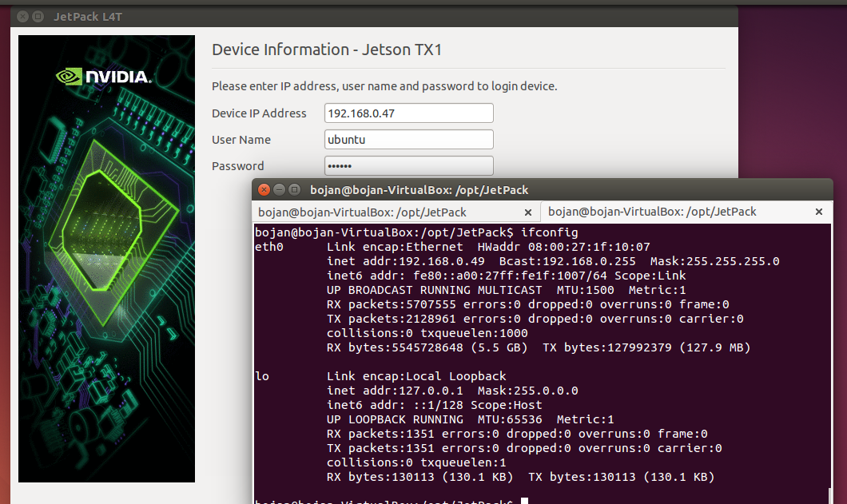Click the JetPack L4T window title
This screenshot has width=847, height=504.
click(88, 17)
